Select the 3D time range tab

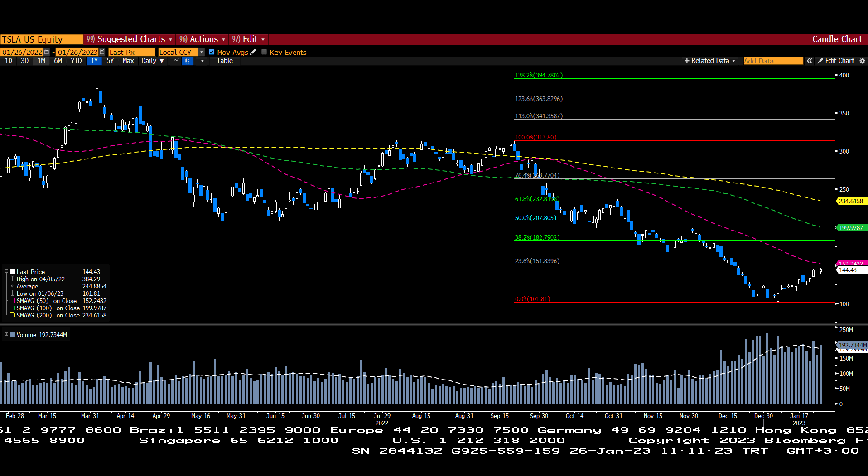25,61
